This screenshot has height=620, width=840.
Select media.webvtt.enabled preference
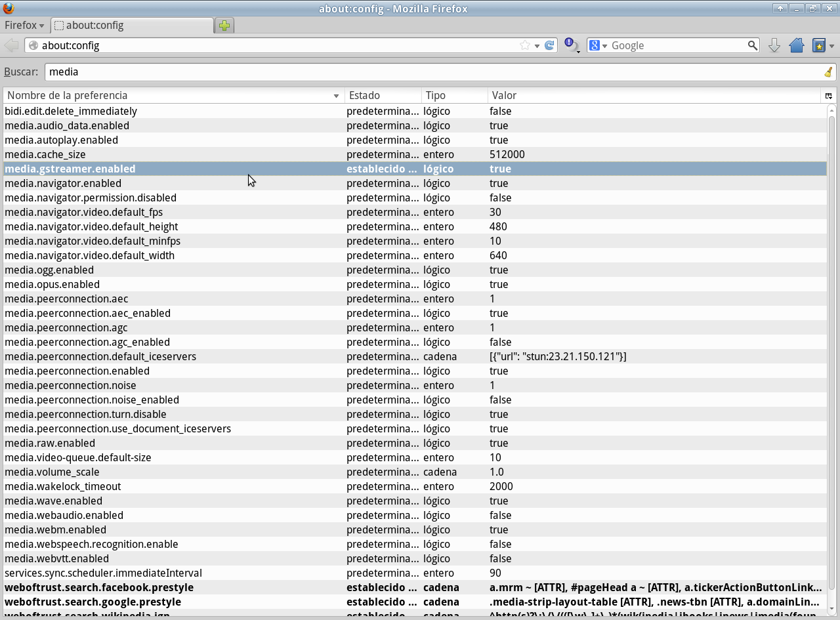[x=415, y=558]
